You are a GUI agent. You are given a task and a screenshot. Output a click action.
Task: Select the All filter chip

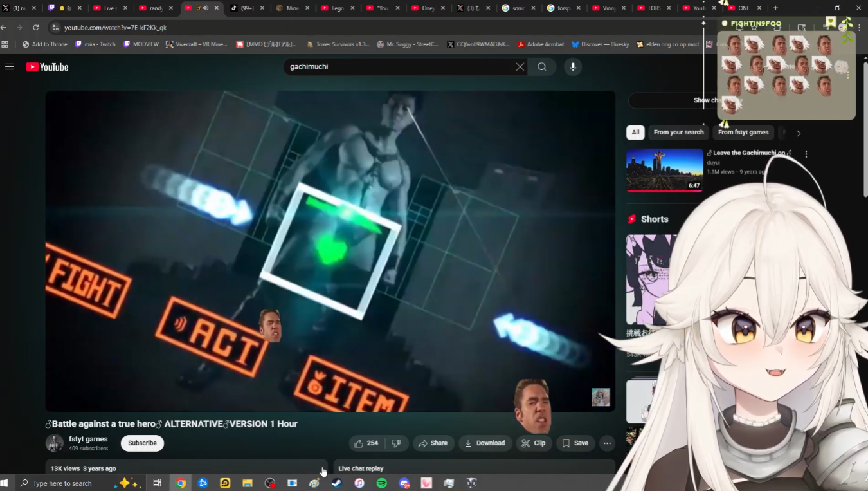[x=635, y=133]
